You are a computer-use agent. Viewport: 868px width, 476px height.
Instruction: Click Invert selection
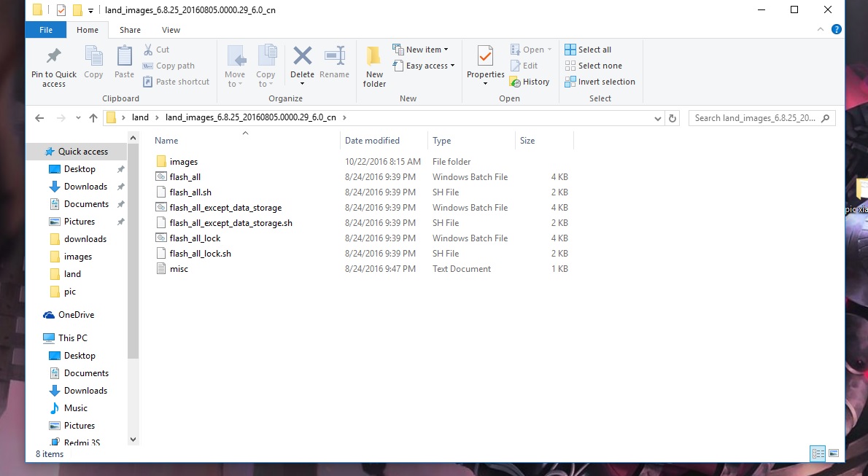coord(600,82)
